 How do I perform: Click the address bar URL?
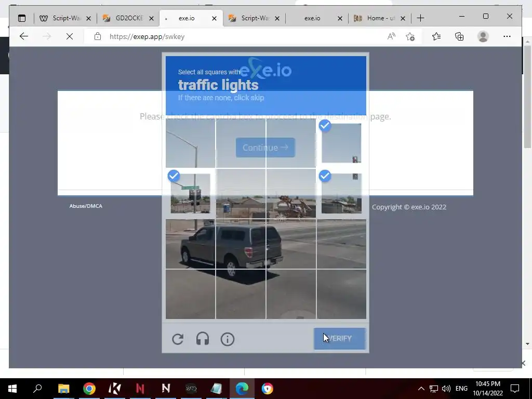coord(147,37)
